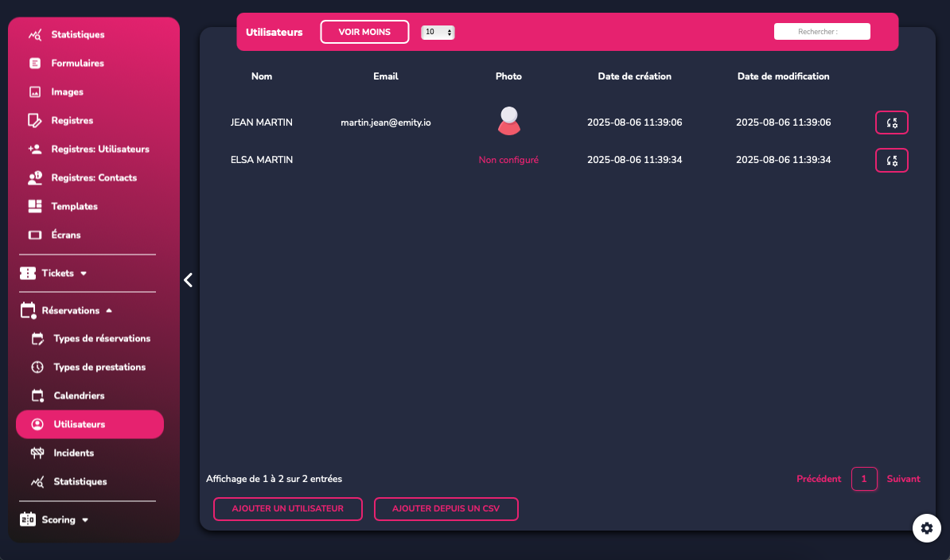Click the Rechercher search field

821,32
